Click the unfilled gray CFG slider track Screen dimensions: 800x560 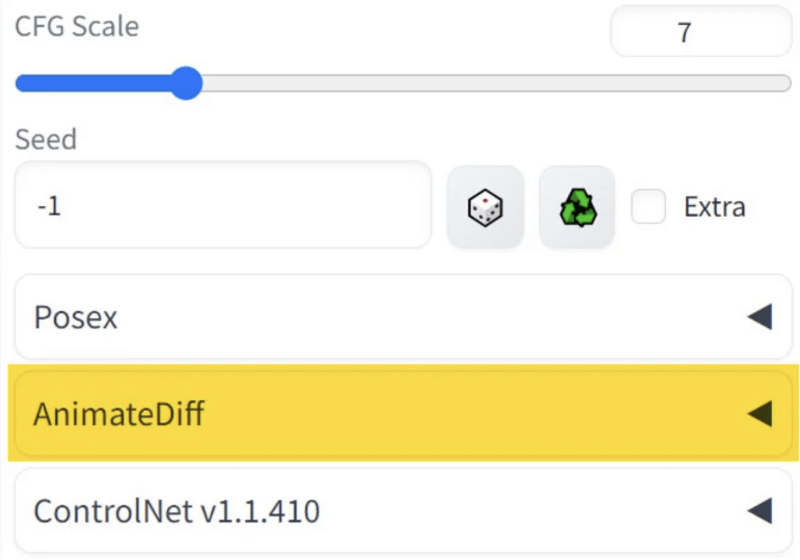coord(500,83)
